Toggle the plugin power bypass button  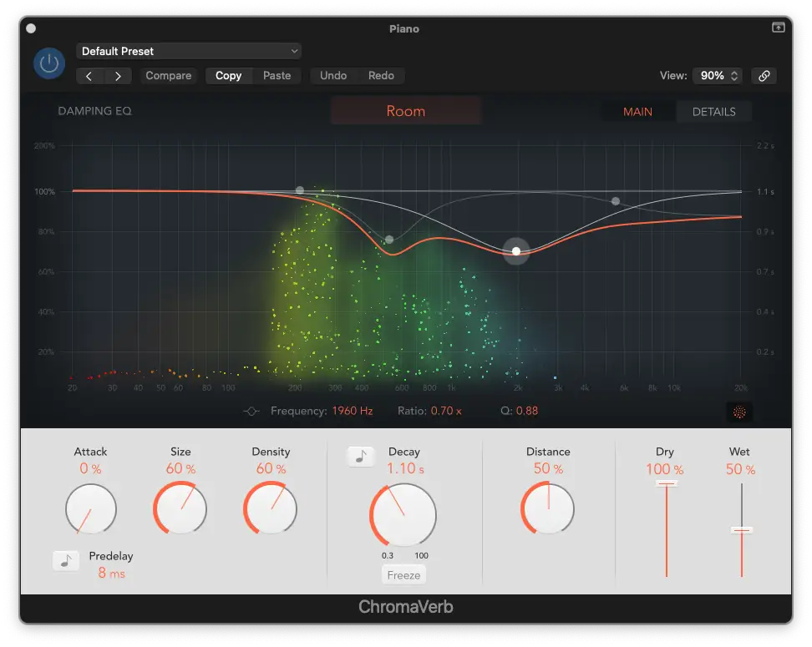(x=50, y=63)
